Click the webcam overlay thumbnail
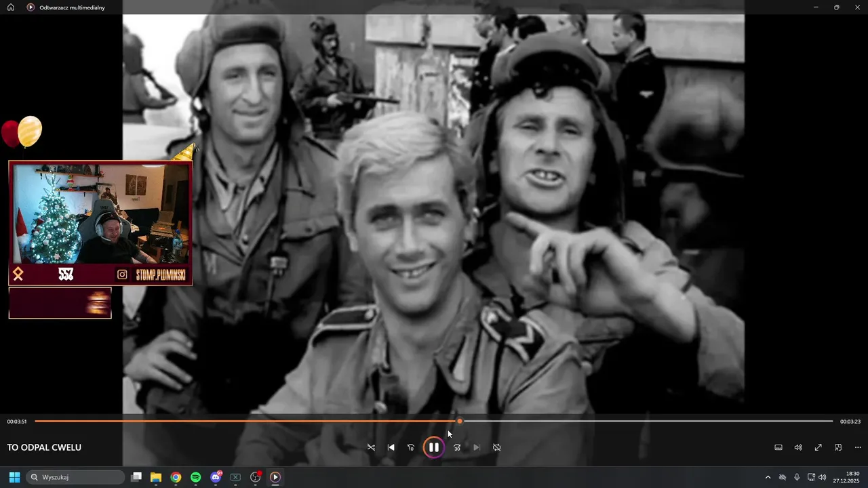The image size is (868, 488). point(100,213)
